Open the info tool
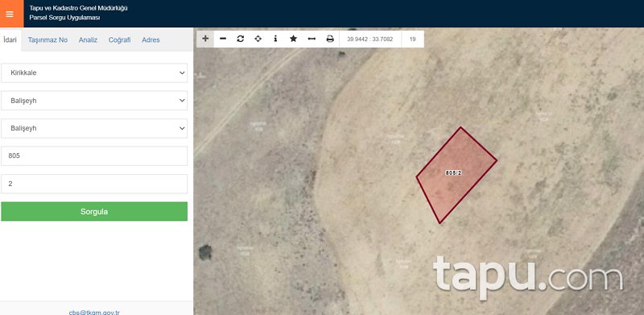 (275, 39)
